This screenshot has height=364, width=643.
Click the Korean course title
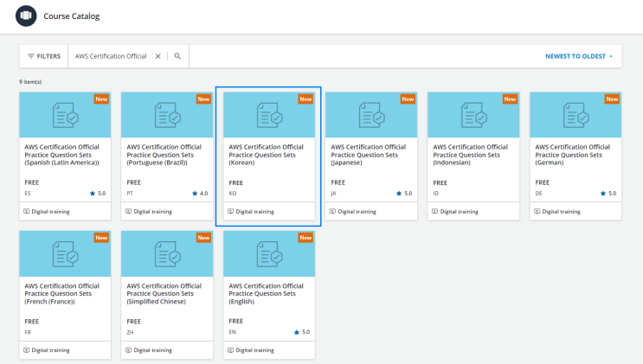pos(267,155)
